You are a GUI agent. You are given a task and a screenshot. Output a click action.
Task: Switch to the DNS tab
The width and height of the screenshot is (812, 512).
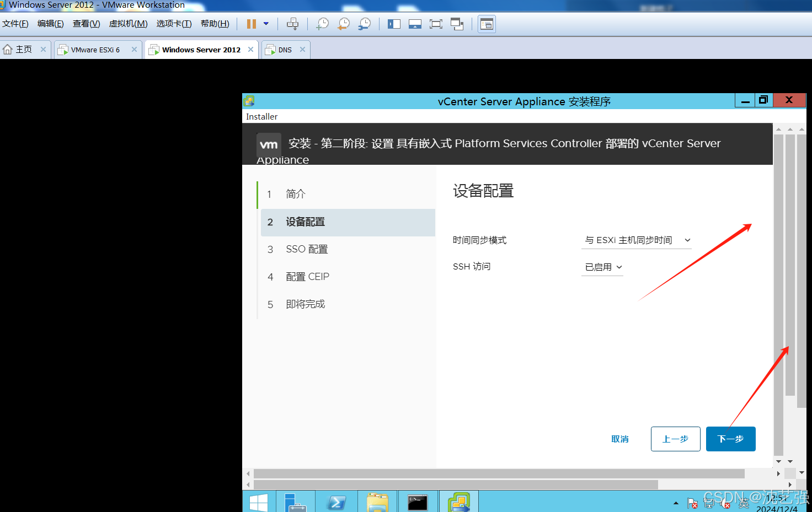click(x=285, y=50)
